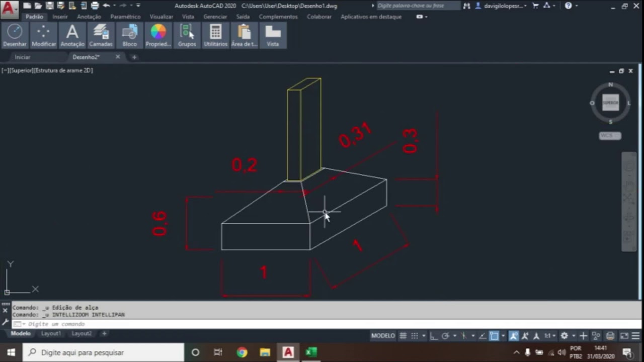This screenshot has width=644, height=362.
Task: Open WCS coordinate system dropdown
Action: pyautogui.click(x=610, y=136)
